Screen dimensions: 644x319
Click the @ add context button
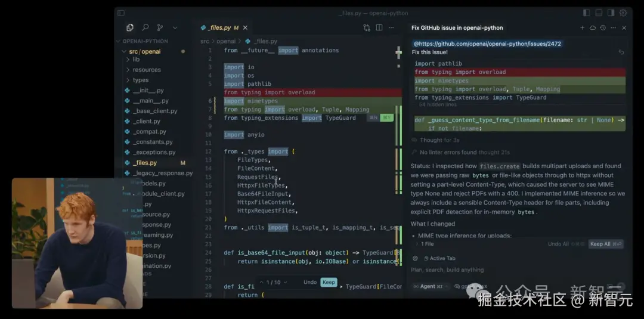[415, 258]
